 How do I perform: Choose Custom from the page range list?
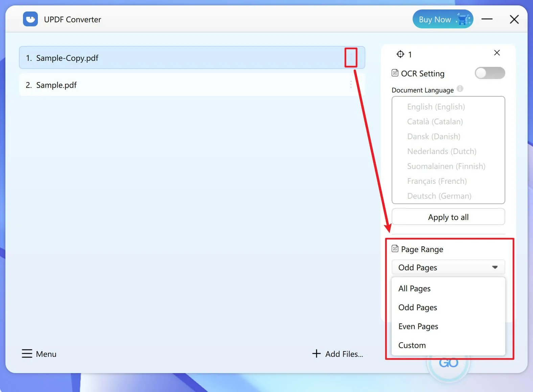(x=448, y=345)
